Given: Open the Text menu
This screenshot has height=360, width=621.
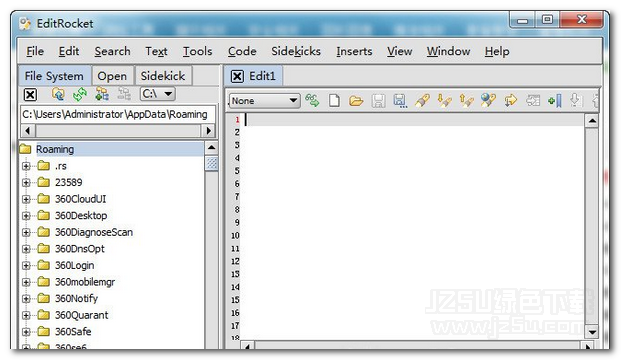Looking at the screenshot, I should [156, 51].
